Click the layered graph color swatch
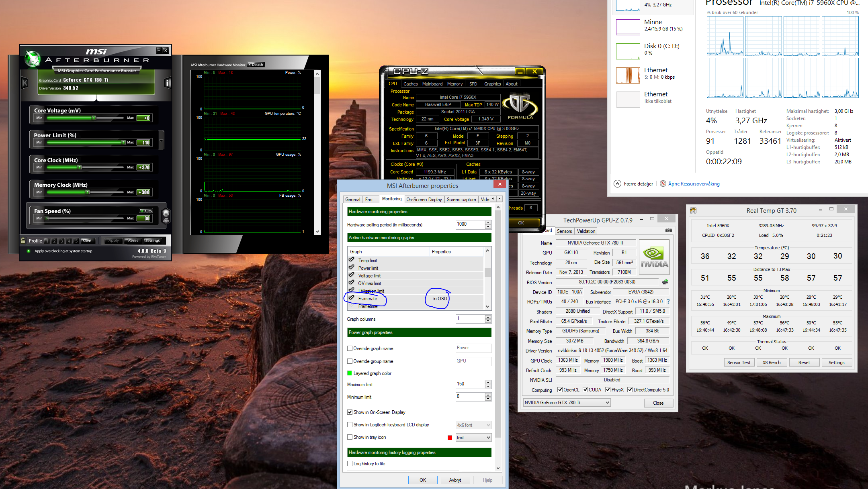The image size is (868, 489). tap(350, 373)
